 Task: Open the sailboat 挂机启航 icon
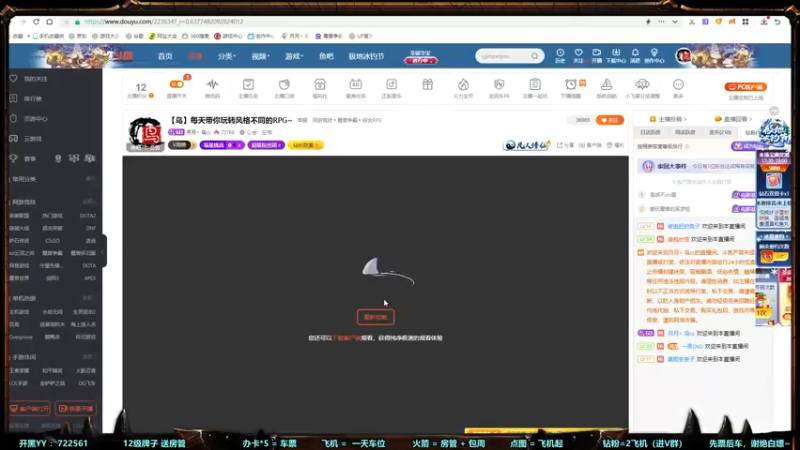point(607,88)
